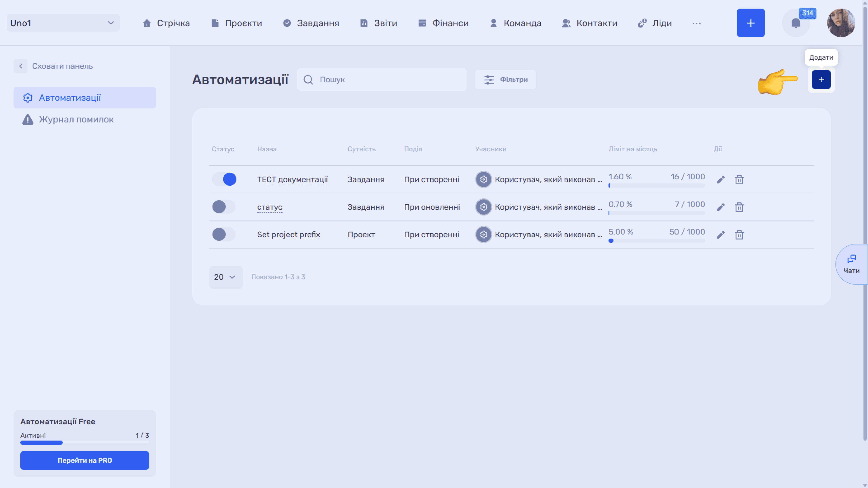
Task: Open the 20 rows per page dropdown
Action: click(x=226, y=277)
